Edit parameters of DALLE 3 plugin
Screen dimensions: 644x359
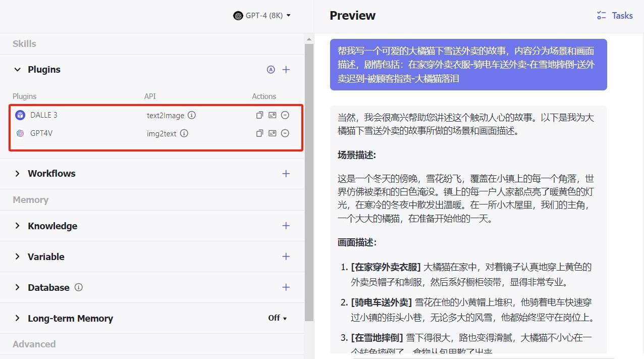[x=273, y=115]
